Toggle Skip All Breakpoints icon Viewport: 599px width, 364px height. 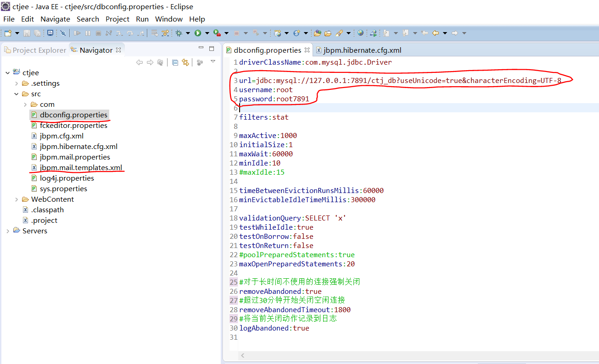click(x=63, y=33)
